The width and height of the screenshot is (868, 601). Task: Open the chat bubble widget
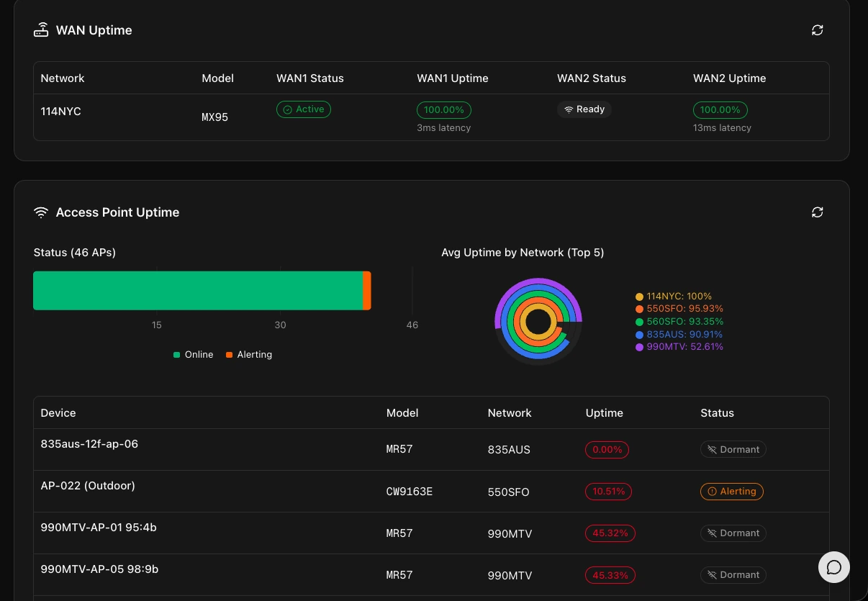pos(834,567)
